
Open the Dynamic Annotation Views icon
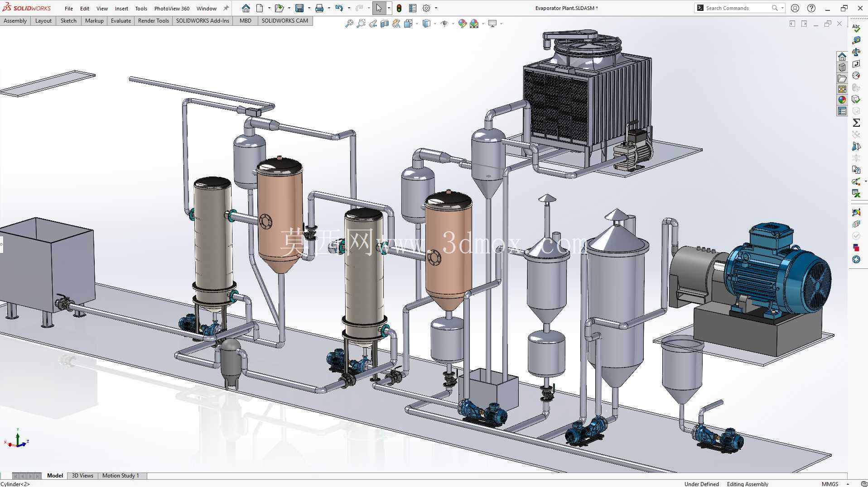click(x=396, y=24)
